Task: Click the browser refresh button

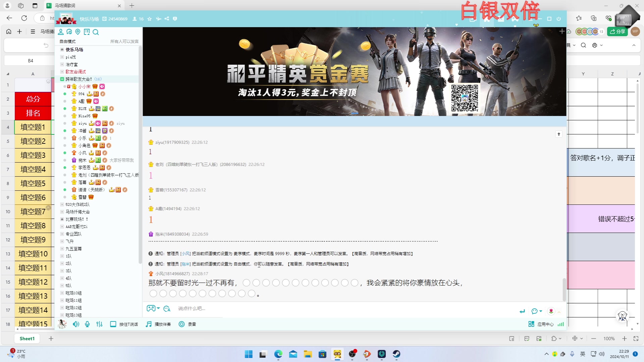Action: [x=24, y=18]
